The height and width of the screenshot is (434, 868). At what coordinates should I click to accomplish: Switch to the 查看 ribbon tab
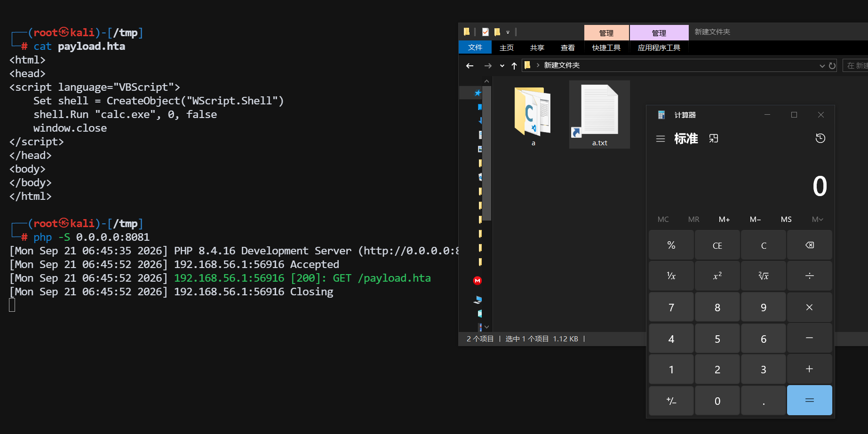coord(568,47)
